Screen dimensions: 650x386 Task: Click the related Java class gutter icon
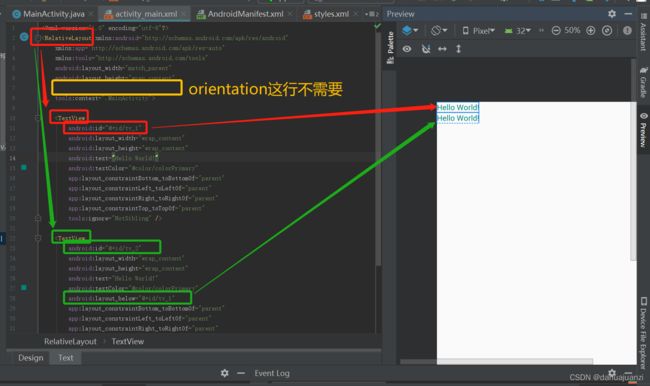pos(24,37)
